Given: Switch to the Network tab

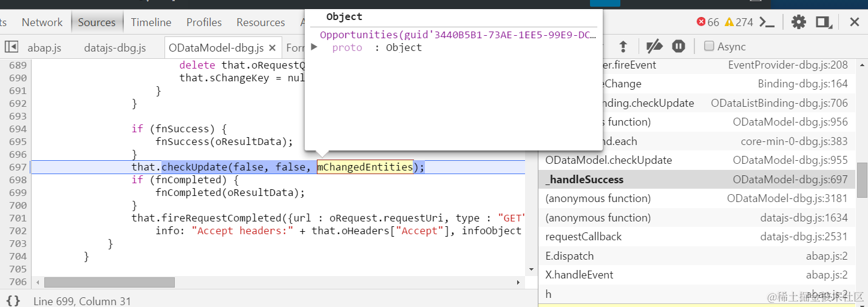Looking at the screenshot, I should tap(42, 22).
